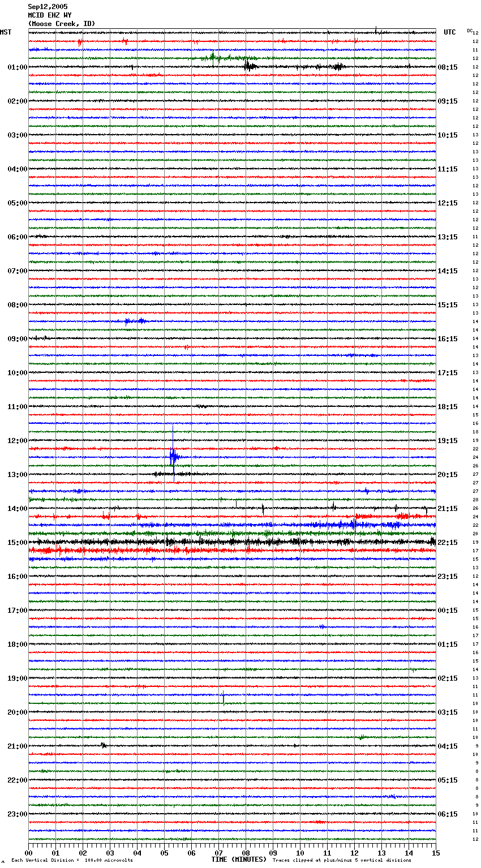This screenshot has width=481, height=868.
Task: Click the 16:15 UTC time label
Action: coord(448,339)
